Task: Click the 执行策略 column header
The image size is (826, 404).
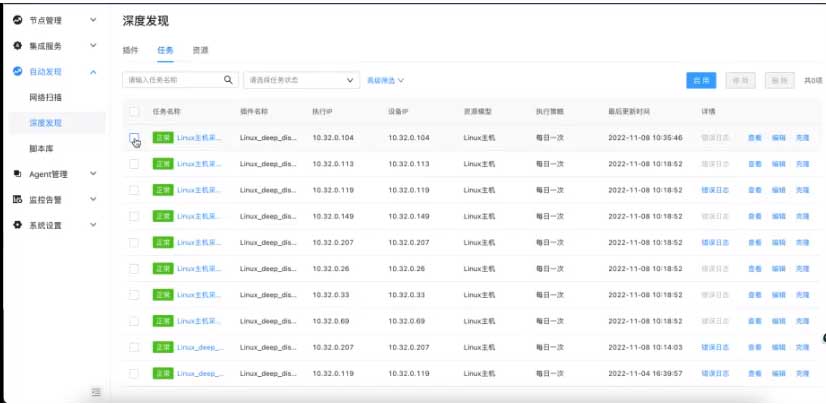Action: click(550, 112)
